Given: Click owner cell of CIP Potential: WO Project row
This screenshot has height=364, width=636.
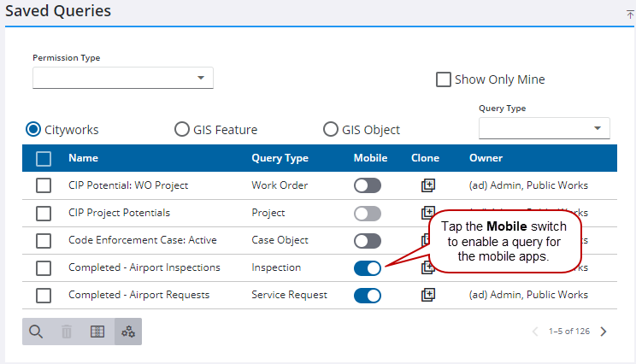Looking at the screenshot, I should tap(528, 185).
